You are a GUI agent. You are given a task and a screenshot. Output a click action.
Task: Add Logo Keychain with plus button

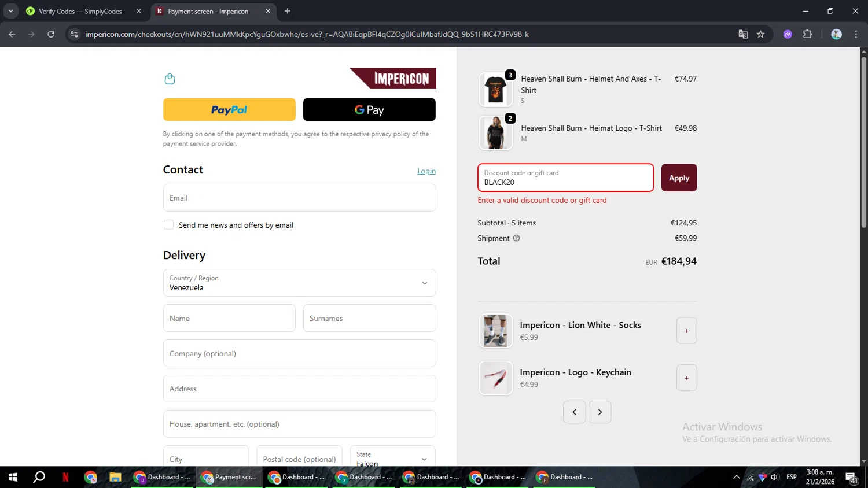[x=687, y=378]
